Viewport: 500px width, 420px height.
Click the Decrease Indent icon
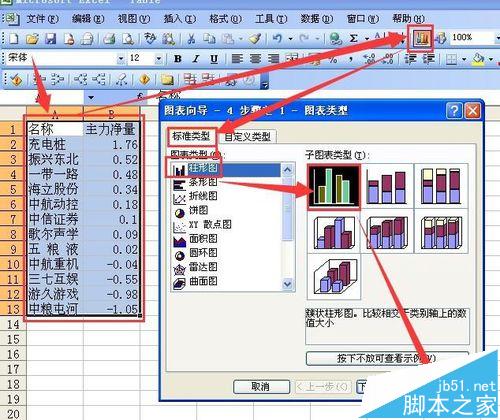tap(411, 59)
